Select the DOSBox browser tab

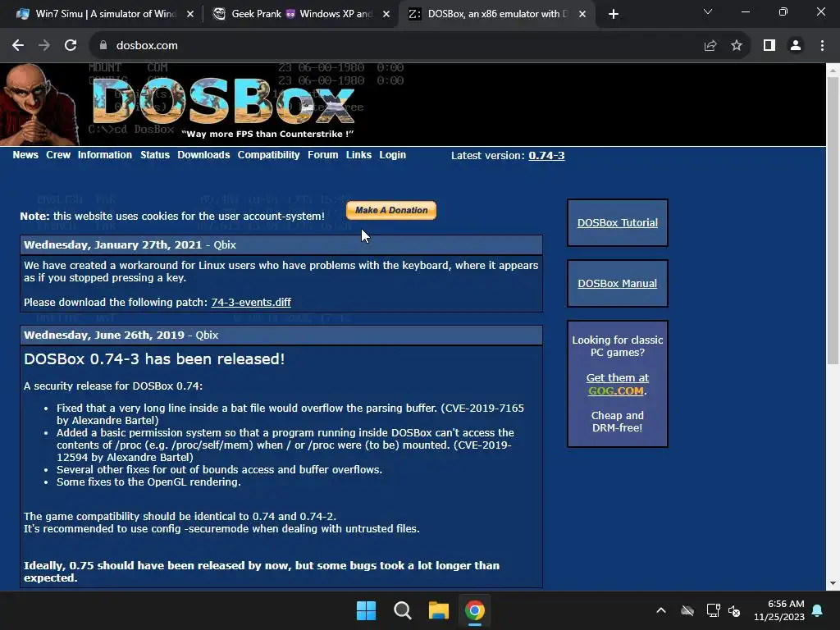496,14
